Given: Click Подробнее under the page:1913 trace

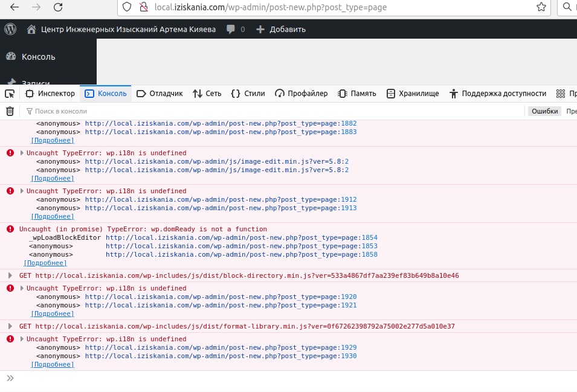Looking at the screenshot, I should (53, 217).
